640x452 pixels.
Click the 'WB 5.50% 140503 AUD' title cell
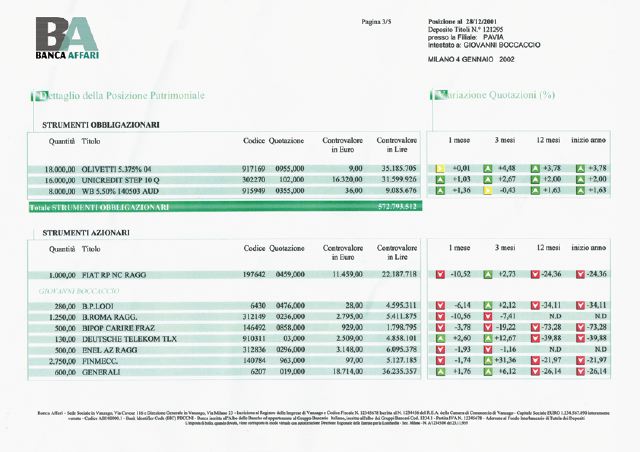tap(120, 191)
